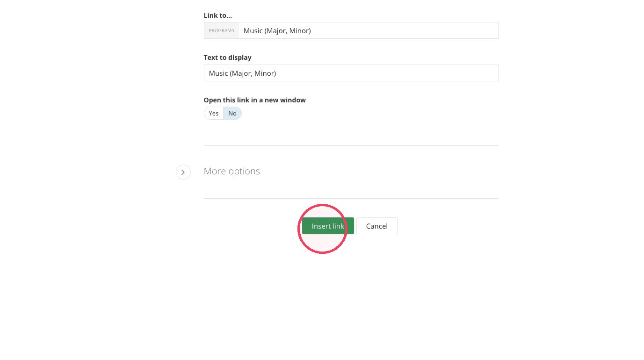The width and height of the screenshot is (644, 360).
Task: Open the More options section heading
Action: [x=232, y=171]
